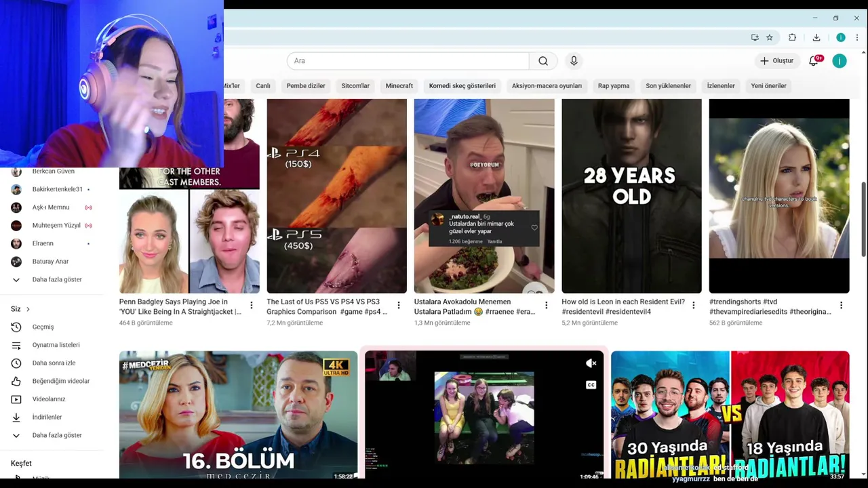Select the Sitcom'lar chip
Image resolution: width=868 pixels, height=488 pixels.
[x=355, y=86]
